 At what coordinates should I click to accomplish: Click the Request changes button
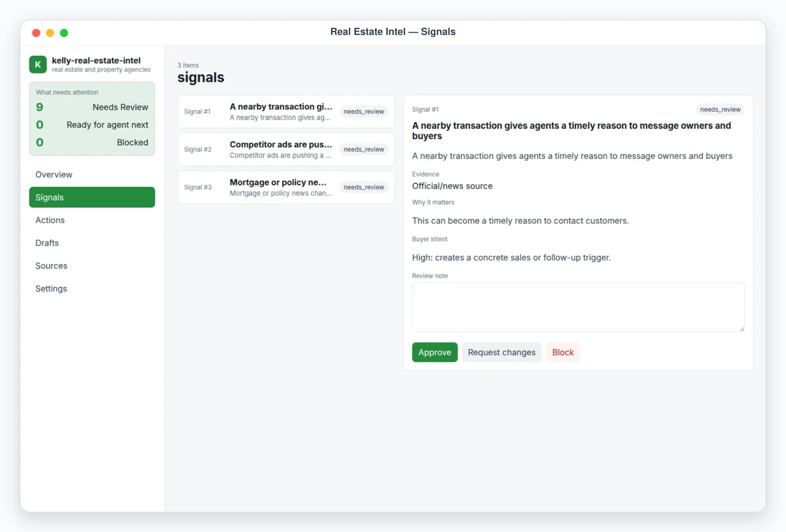tap(501, 352)
